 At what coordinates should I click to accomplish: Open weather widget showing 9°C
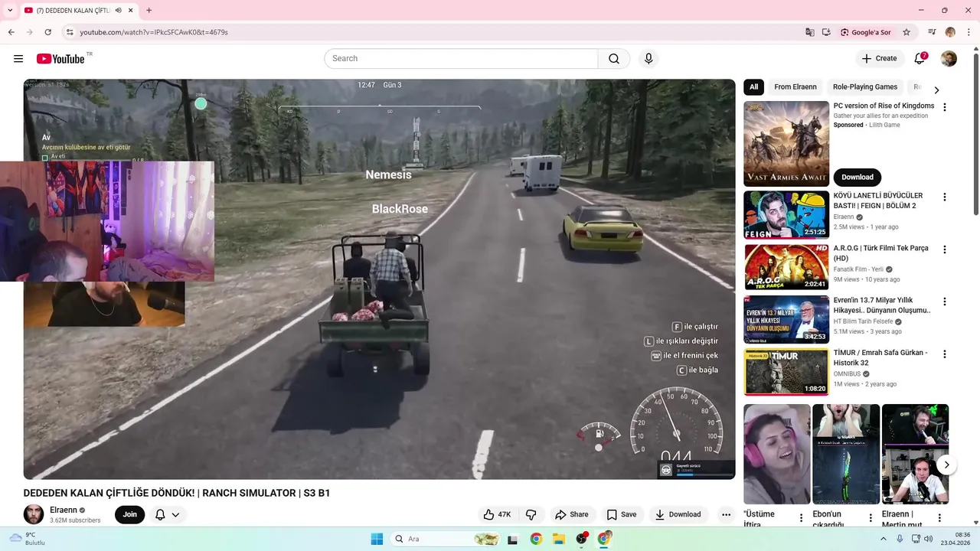27,539
